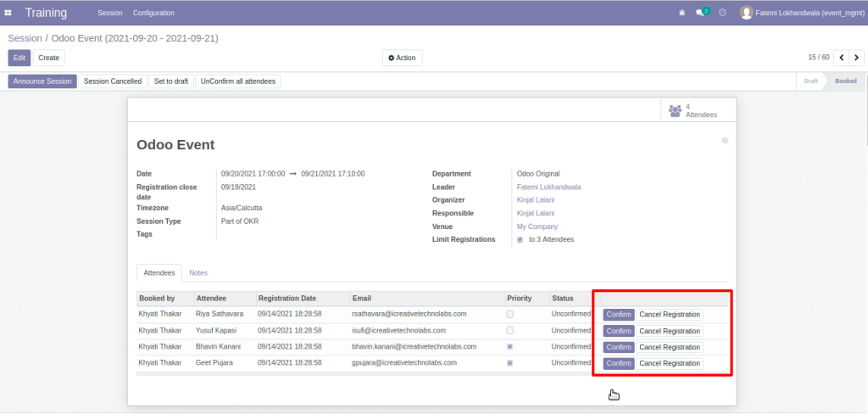Viewport: 868px width, 414px height.
Task: Select the Booked status stage
Action: (845, 81)
